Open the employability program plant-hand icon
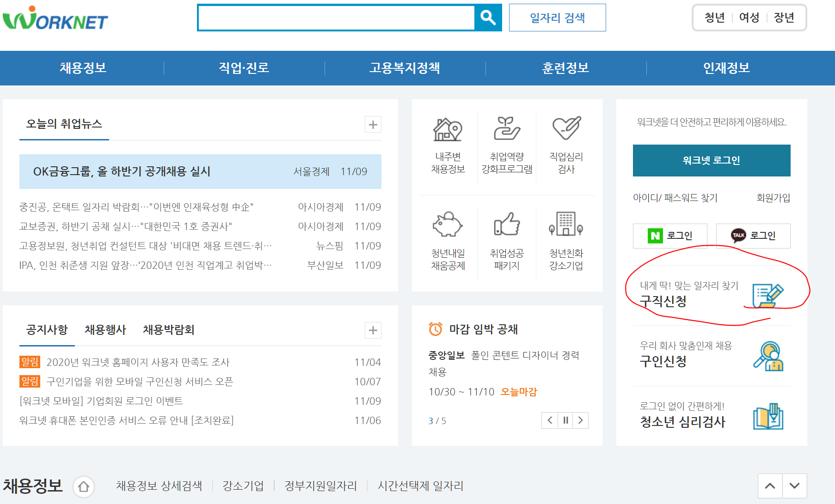835x504 pixels. tap(507, 128)
